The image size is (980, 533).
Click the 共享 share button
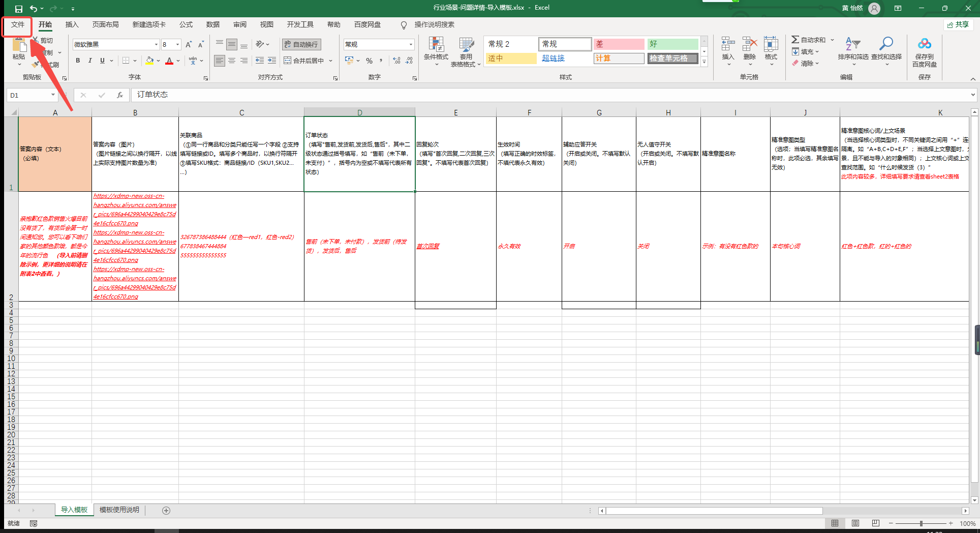pos(959,24)
